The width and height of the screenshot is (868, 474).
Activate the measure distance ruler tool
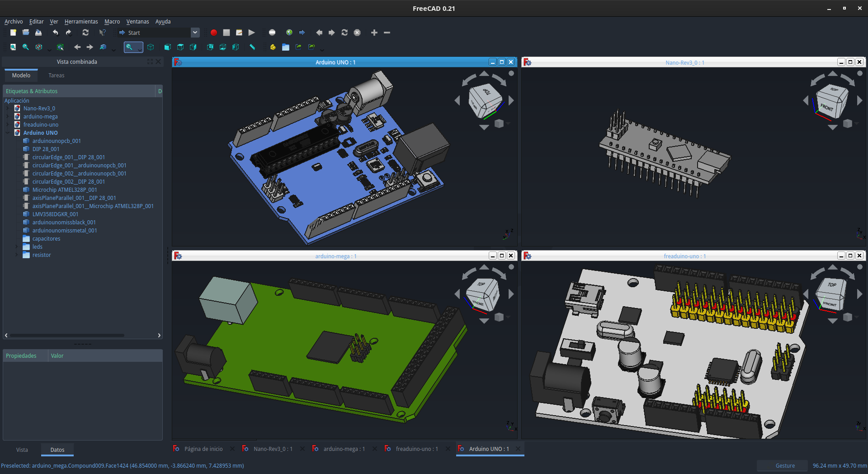tap(252, 47)
